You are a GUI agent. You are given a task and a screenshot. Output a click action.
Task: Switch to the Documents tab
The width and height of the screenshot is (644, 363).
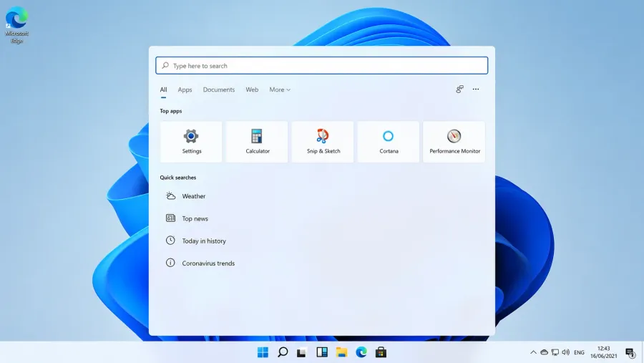pyautogui.click(x=219, y=89)
